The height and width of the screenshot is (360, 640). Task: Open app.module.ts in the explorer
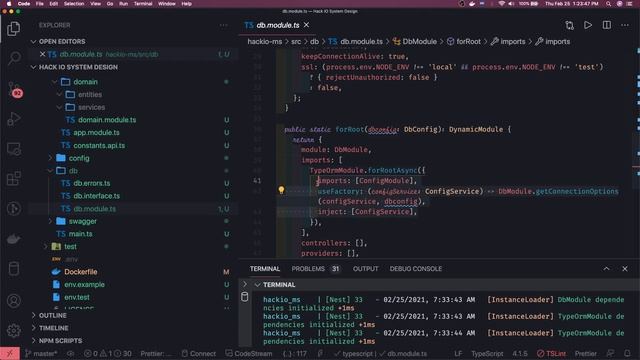[x=96, y=133]
